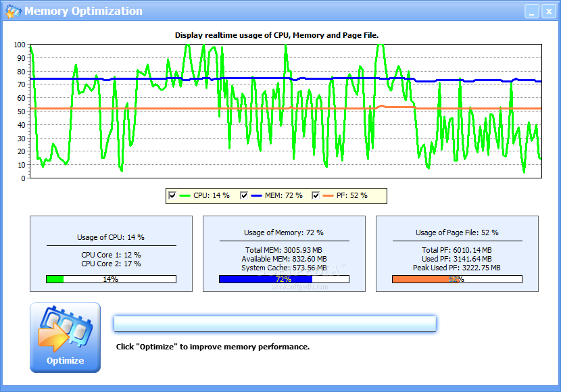
Task: Click the 'Display realtime usage' graph title
Action: click(x=276, y=35)
